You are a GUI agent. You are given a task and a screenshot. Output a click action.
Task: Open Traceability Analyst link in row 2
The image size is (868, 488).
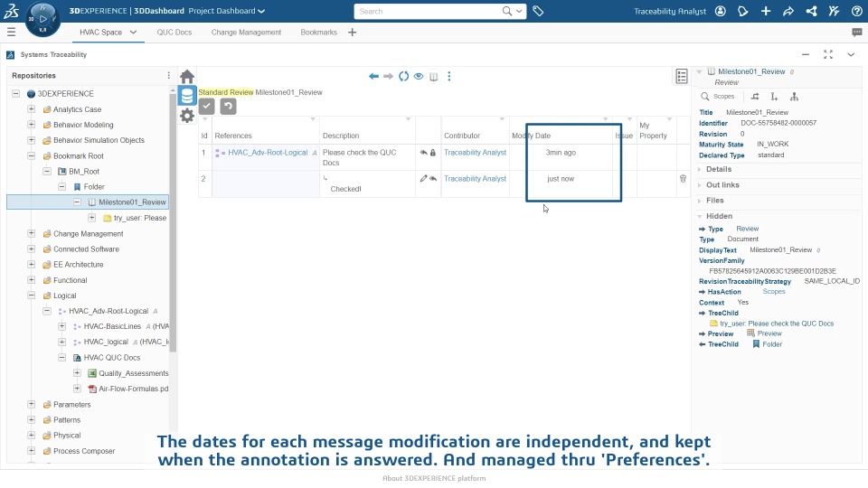pos(475,178)
